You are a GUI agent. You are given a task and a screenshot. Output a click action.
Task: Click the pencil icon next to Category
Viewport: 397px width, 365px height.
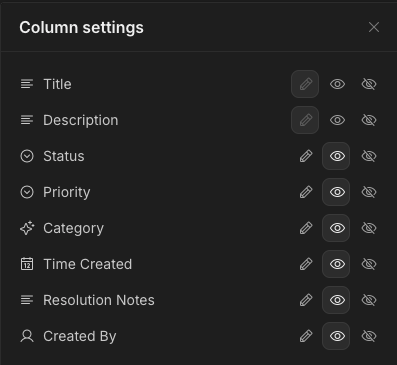[x=306, y=228]
